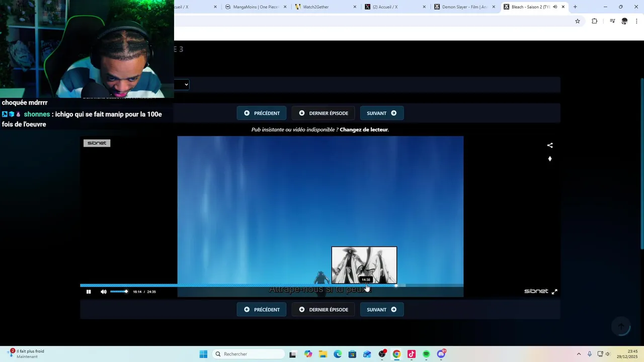Pause the Sibnet video playback
The height and width of the screenshot is (362, 644).
click(89, 292)
